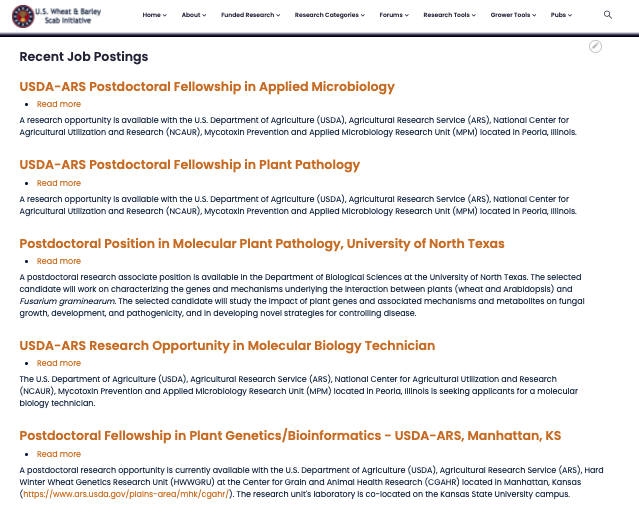Open the Forums menu
Screen dimensions: 639x520
click(x=394, y=15)
